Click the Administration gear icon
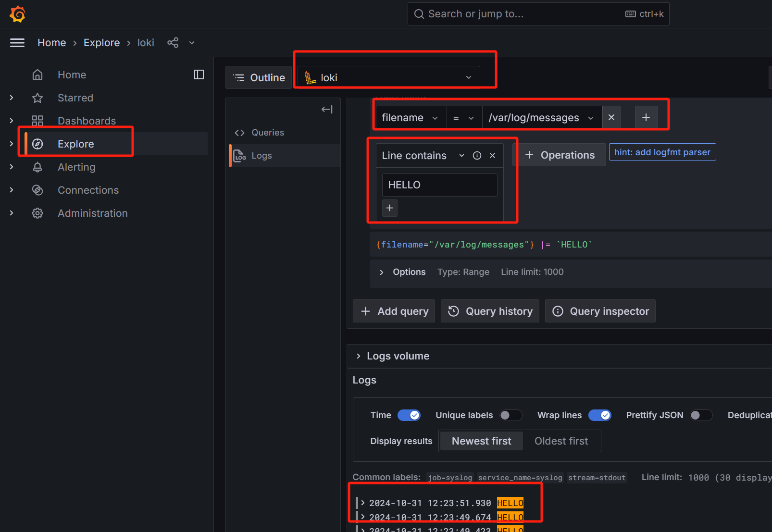 point(37,213)
